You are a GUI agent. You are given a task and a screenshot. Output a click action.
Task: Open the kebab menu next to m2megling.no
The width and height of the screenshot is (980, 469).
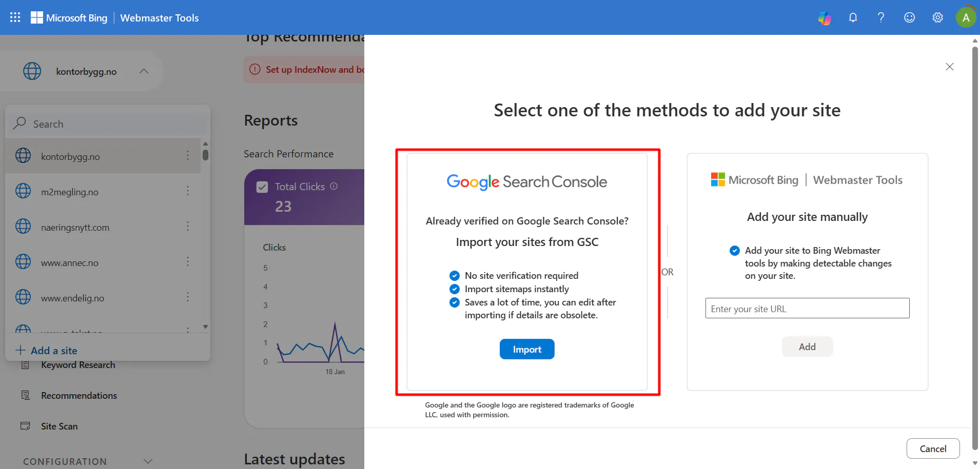[188, 191]
